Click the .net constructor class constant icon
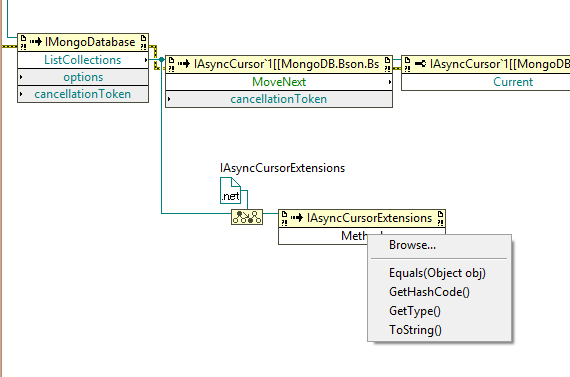Viewport: 570px width, 377px height. tap(230, 190)
